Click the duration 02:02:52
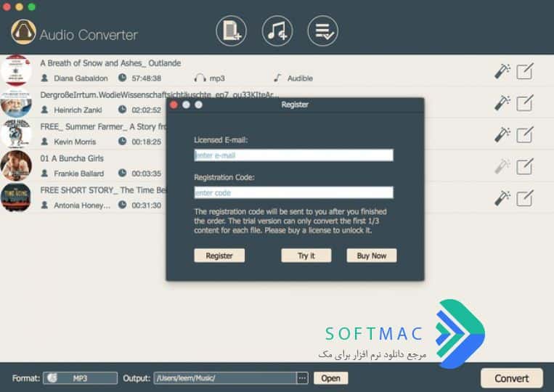 [146, 110]
